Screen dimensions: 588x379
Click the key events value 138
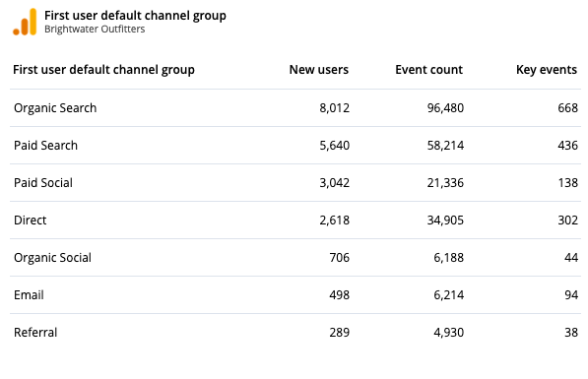[x=567, y=183]
